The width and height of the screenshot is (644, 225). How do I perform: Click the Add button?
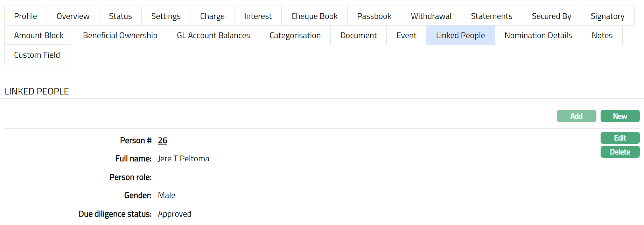tap(576, 116)
